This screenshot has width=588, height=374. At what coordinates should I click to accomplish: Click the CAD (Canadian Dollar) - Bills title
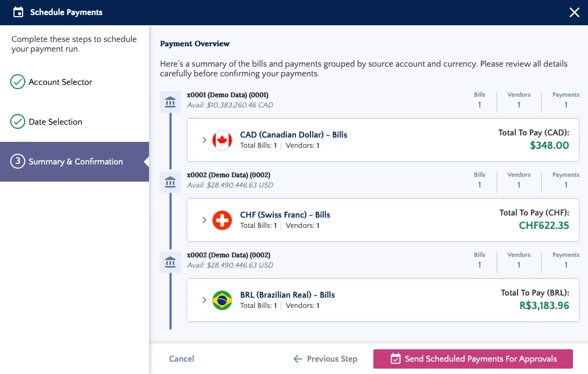click(x=294, y=134)
